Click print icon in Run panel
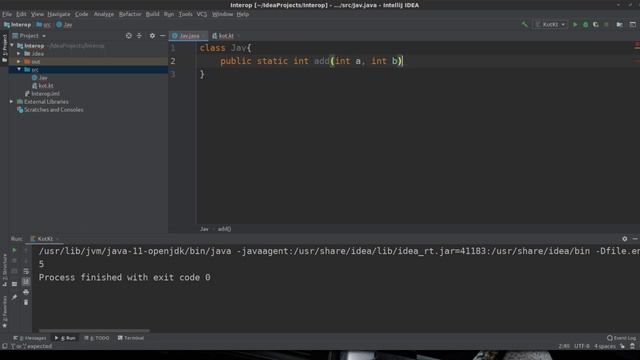Viewport: 640px width, 360px height. [x=26, y=292]
